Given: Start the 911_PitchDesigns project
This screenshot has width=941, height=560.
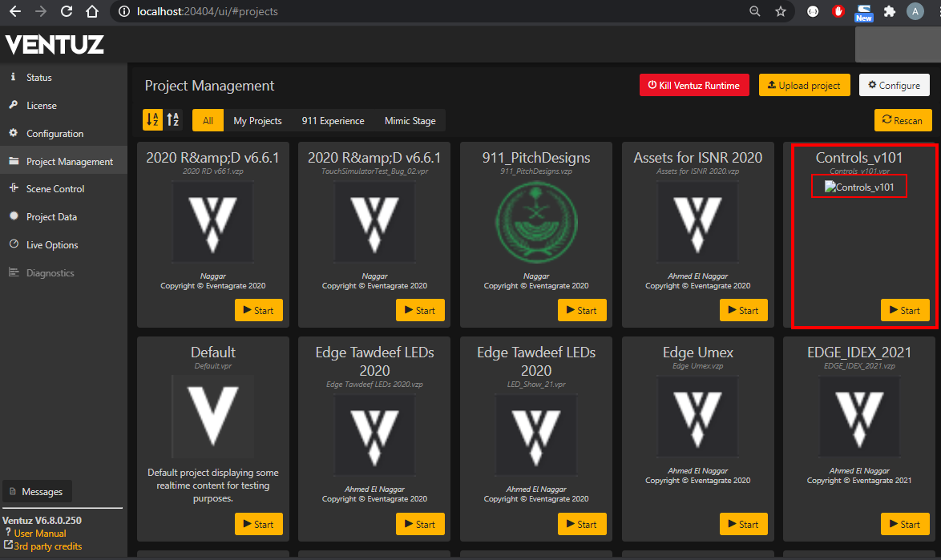Looking at the screenshot, I should [x=581, y=310].
